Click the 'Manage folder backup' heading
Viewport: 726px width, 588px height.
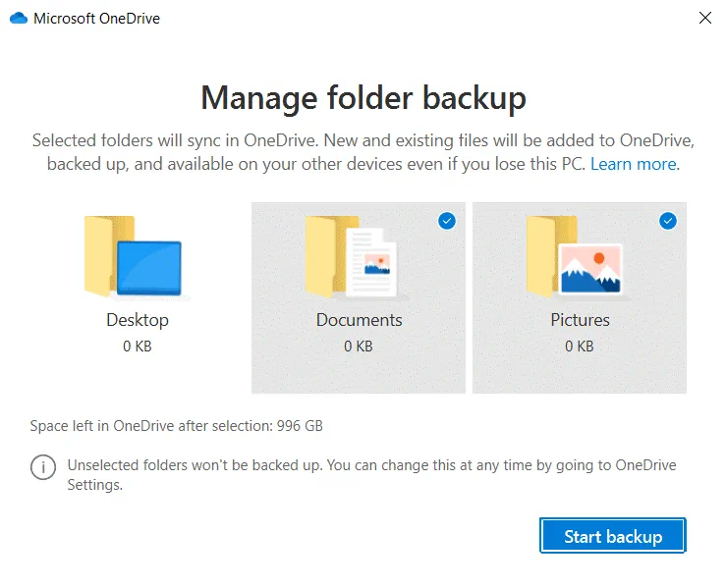pos(363,98)
